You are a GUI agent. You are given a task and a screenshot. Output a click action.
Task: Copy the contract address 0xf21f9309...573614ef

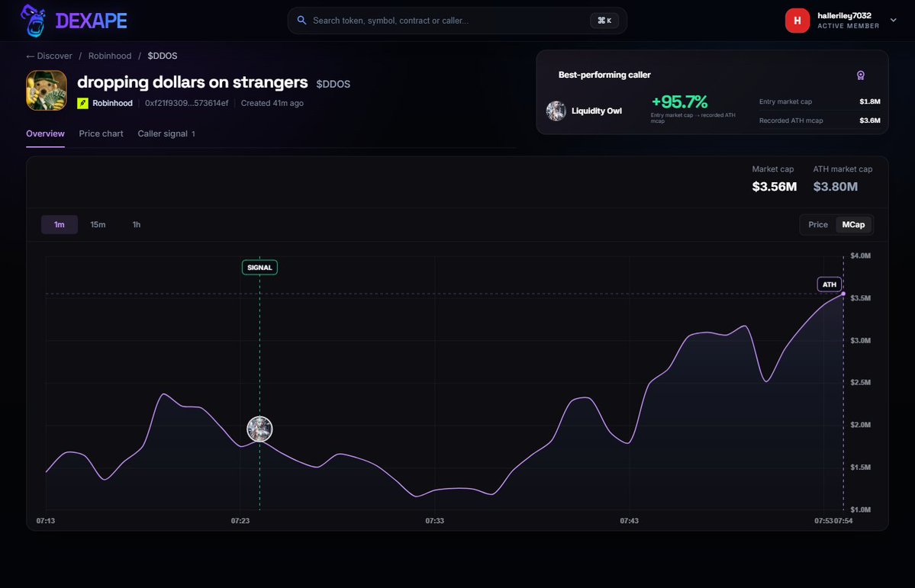[187, 103]
